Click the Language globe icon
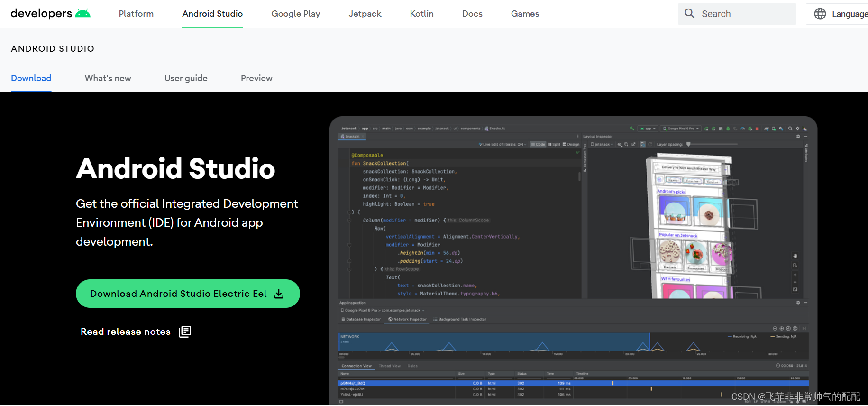This screenshot has height=406, width=868. click(820, 14)
